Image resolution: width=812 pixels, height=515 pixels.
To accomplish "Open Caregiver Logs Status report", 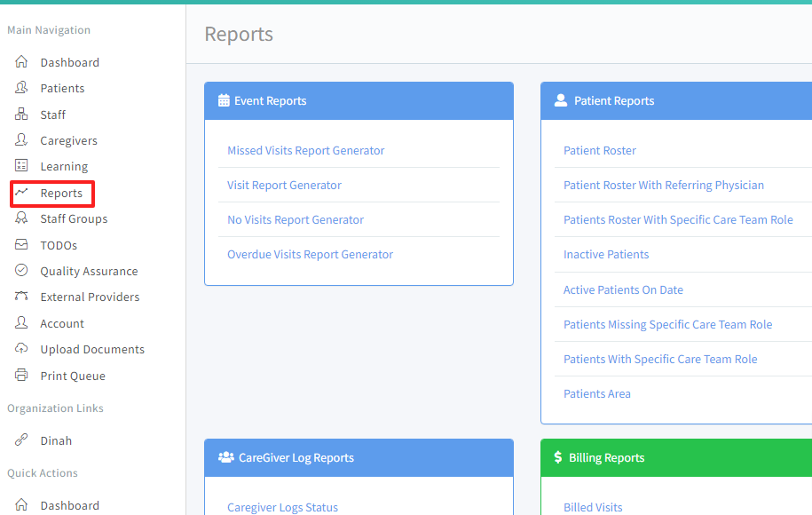I will click(282, 507).
